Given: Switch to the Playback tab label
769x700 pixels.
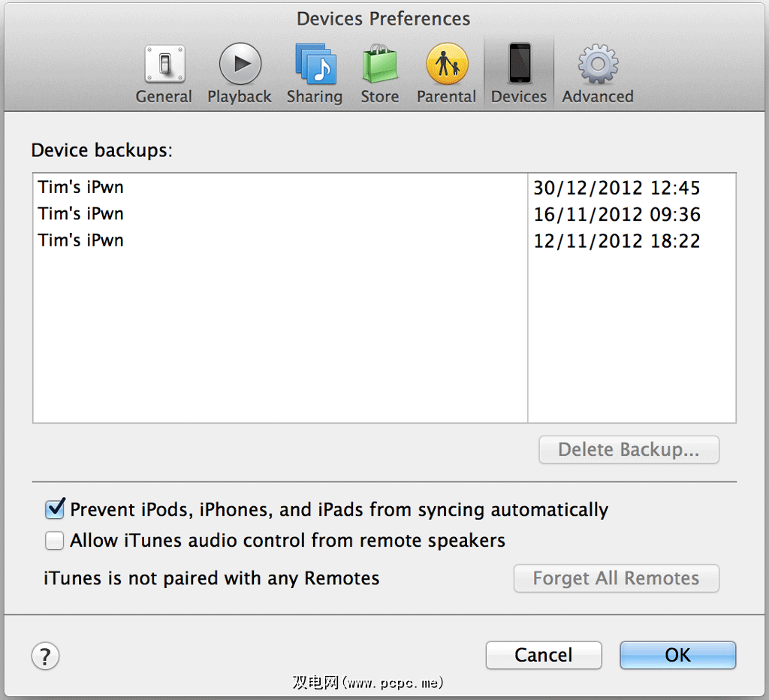Looking at the screenshot, I should (240, 97).
